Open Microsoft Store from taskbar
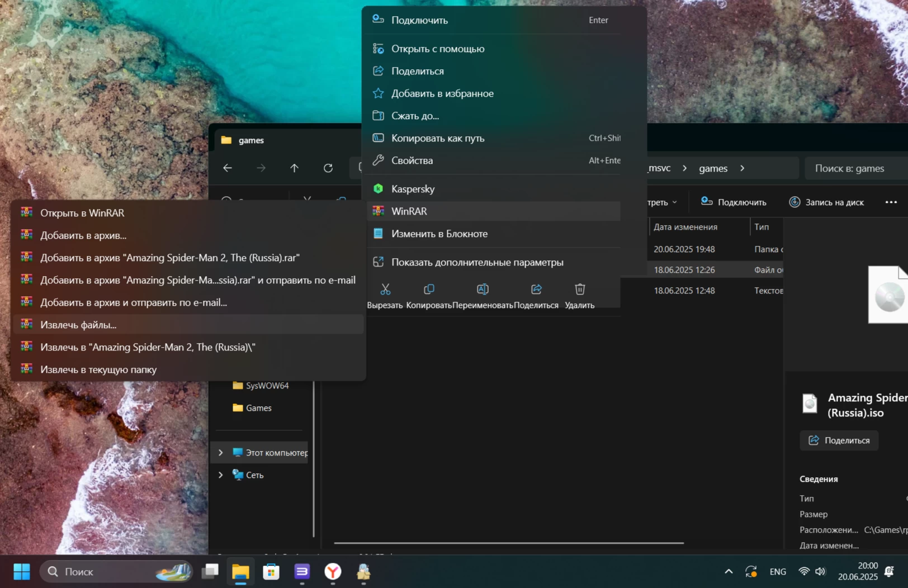The width and height of the screenshot is (908, 588). tap(271, 571)
